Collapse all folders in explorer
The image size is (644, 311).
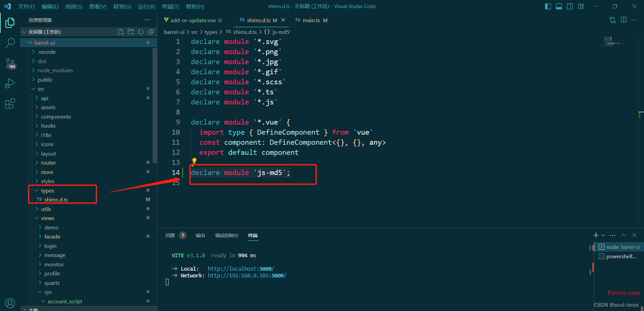(151, 32)
